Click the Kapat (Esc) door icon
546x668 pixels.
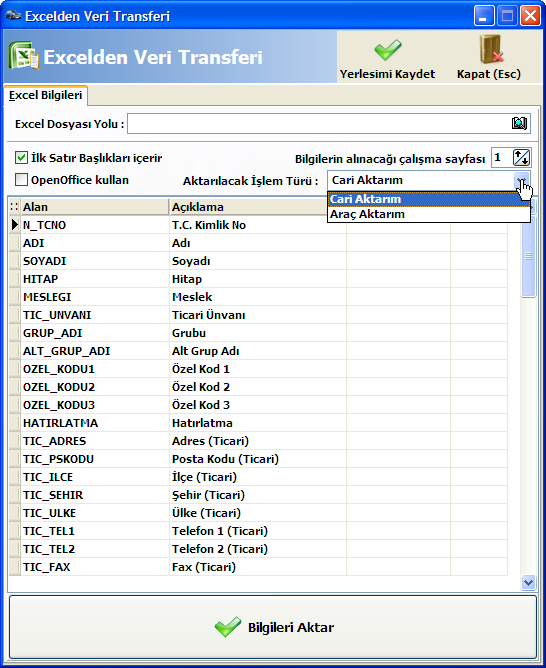(x=491, y=49)
